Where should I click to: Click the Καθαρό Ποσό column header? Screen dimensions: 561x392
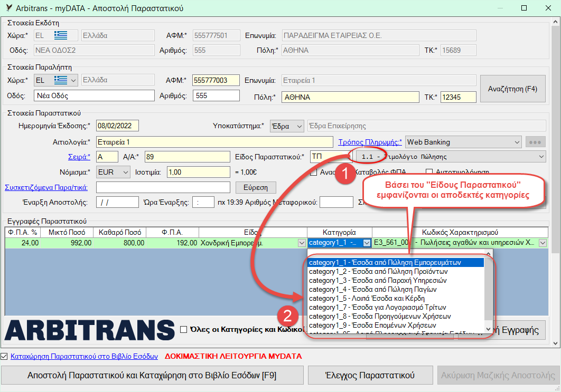(120, 232)
